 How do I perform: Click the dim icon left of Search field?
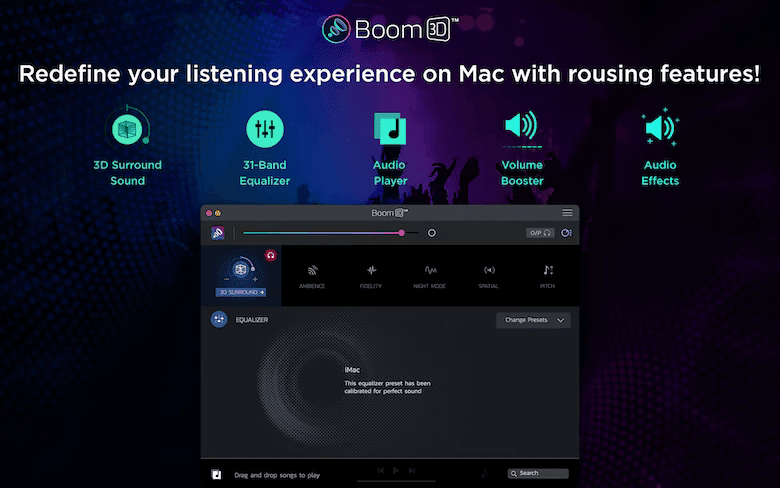click(x=485, y=474)
